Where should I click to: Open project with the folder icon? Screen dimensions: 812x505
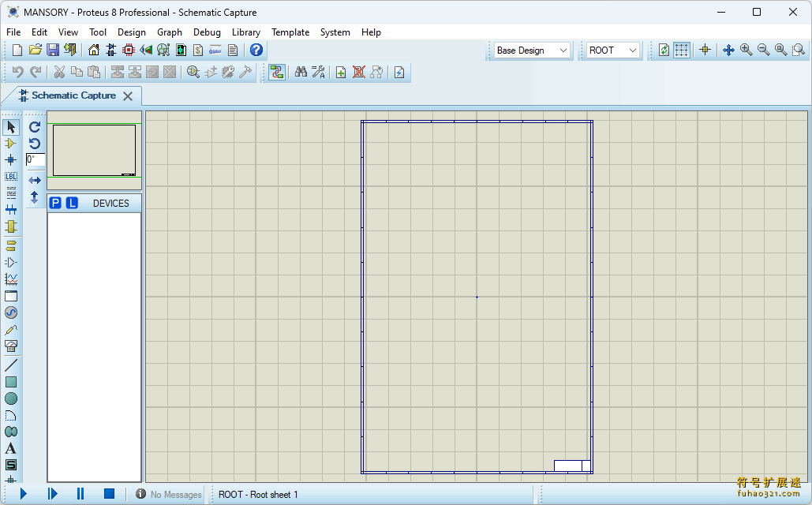[x=35, y=50]
